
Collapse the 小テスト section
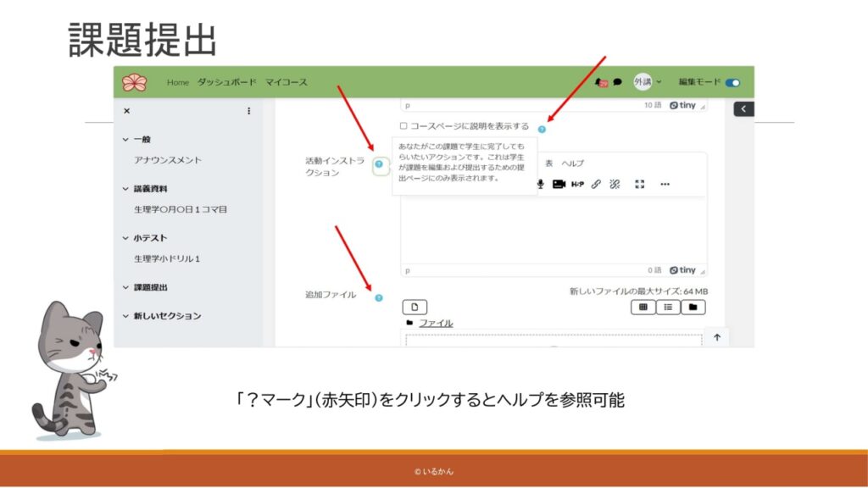pos(126,238)
